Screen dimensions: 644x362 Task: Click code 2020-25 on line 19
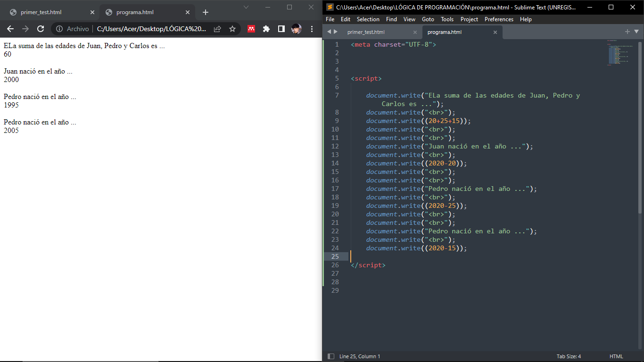coord(442,206)
